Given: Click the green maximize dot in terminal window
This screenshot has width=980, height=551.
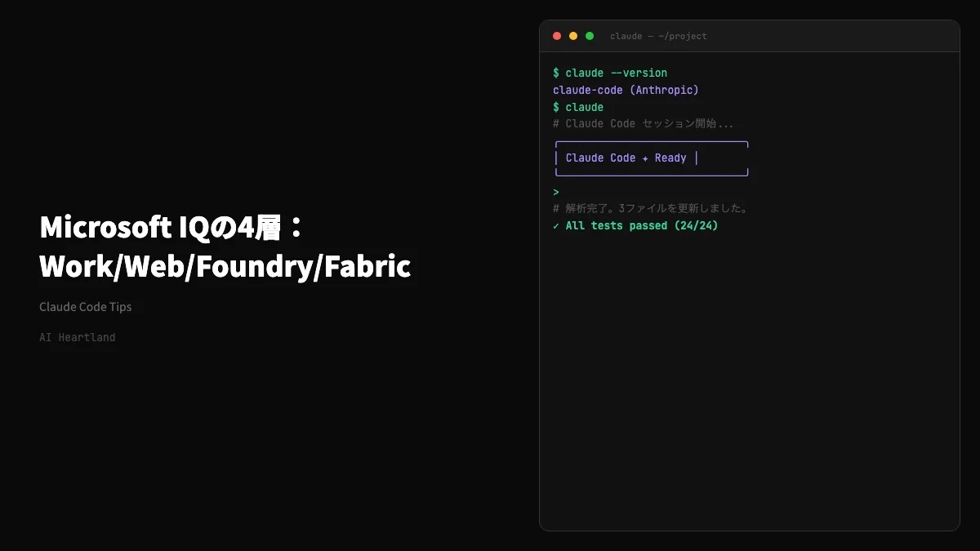Looking at the screenshot, I should pos(590,36).
